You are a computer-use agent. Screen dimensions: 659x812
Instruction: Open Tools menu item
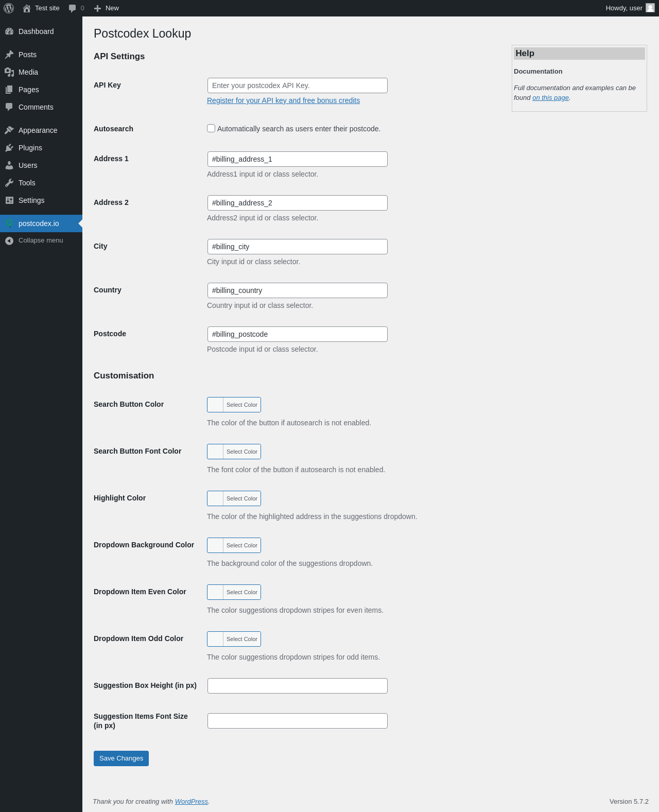pyautogui.click(x=41, y=183)
